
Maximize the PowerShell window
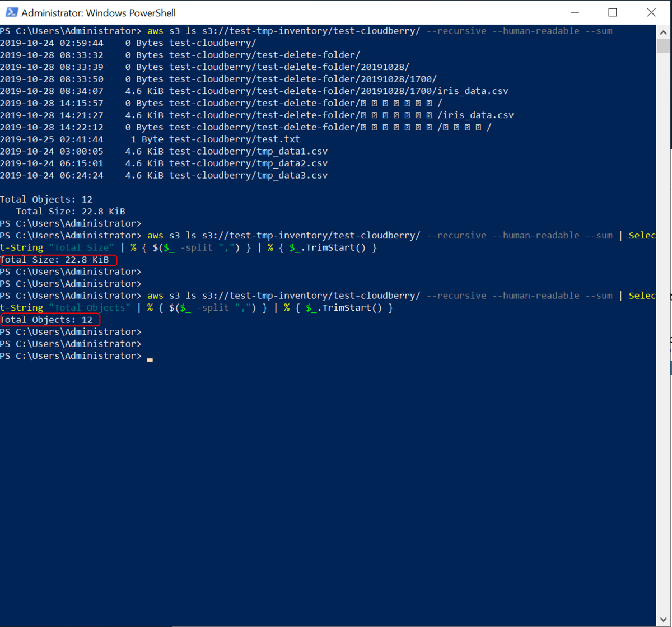pyautogui.click(x=613, y=12)
